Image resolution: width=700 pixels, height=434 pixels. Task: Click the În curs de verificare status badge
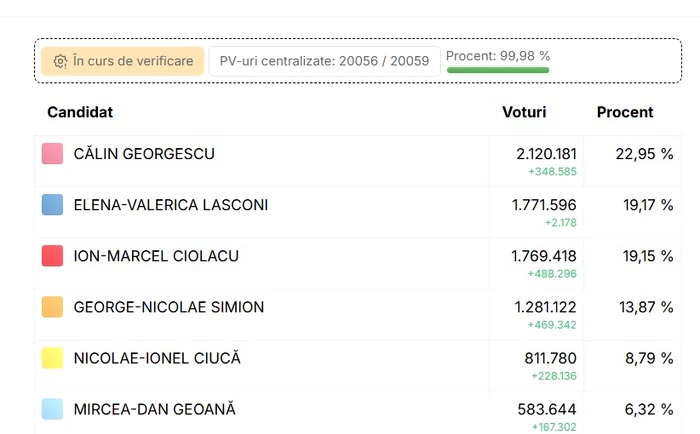pyautogui.click(x=123, y=61)
